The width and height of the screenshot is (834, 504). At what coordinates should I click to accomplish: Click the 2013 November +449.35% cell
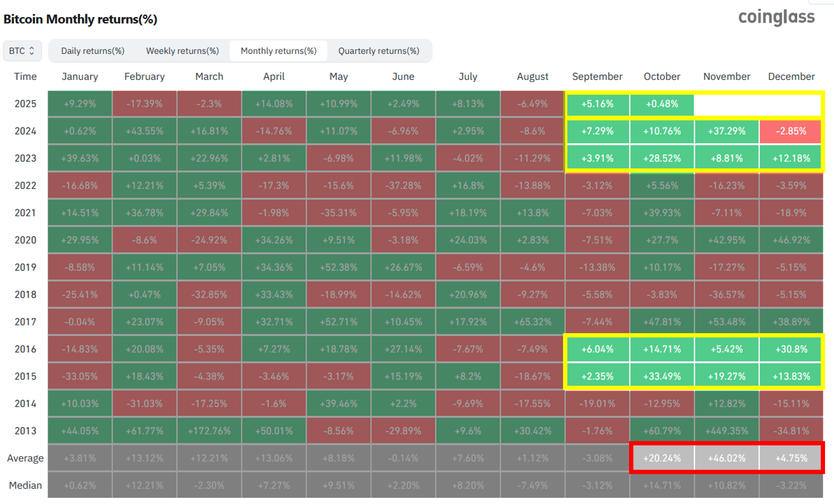tap(726, 431)
